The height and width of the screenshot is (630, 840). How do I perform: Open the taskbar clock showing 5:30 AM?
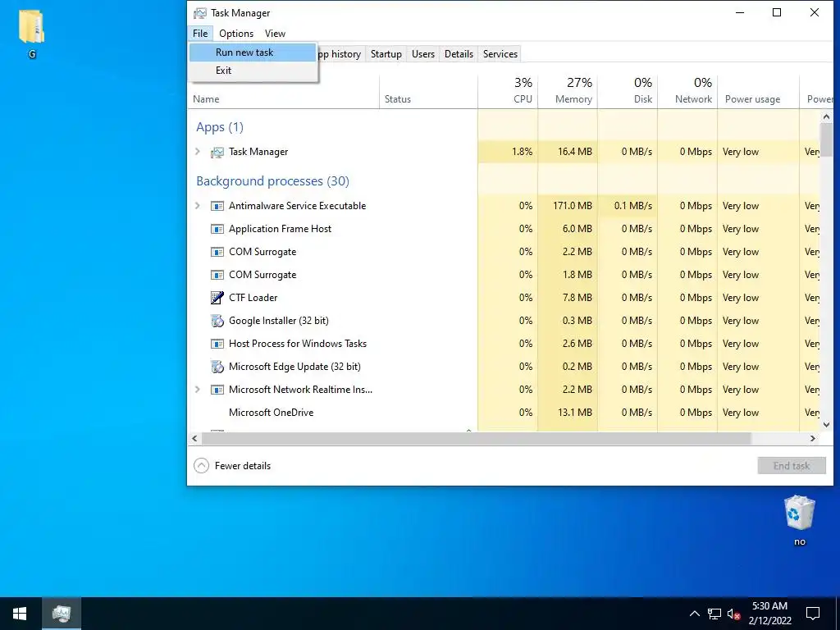(x=769, y=614)
